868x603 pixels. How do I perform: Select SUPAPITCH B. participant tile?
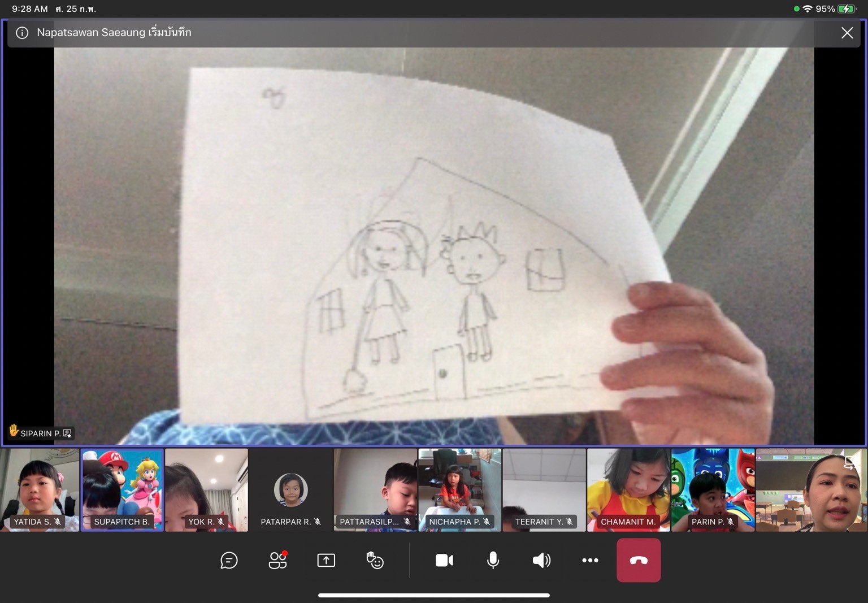tap(122, 490)
